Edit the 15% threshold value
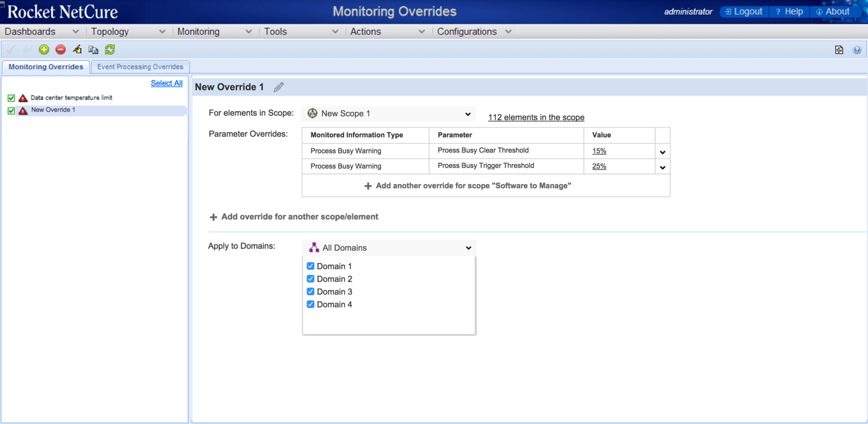Screen dimensions: 868x424 coord(599,151)
